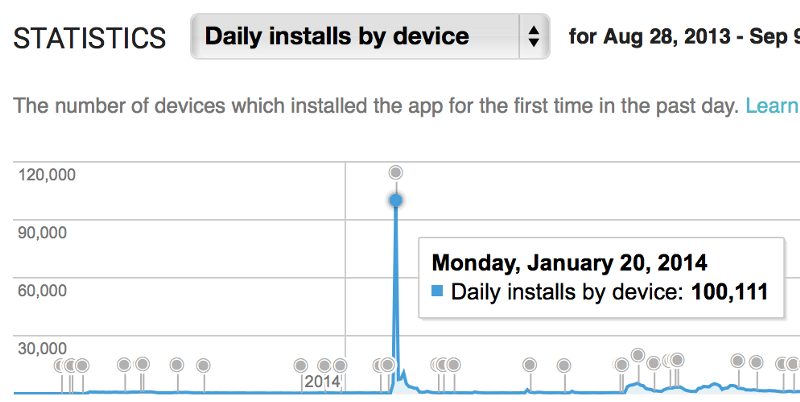Open the Daily installs by device dropdown
Viewport: 800px width, 402px height.
point(370,36)
